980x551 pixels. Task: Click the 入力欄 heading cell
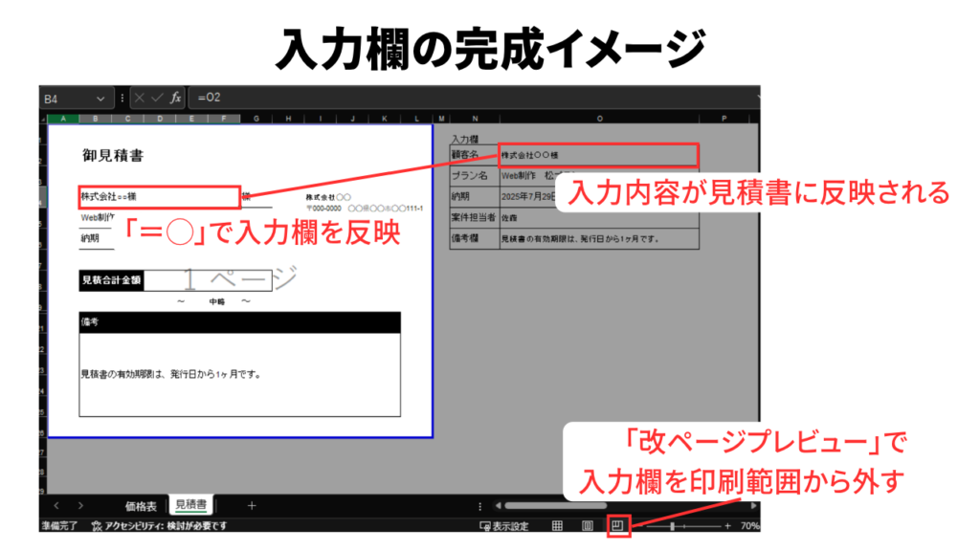pyautogui.click(x=465, y=139)
